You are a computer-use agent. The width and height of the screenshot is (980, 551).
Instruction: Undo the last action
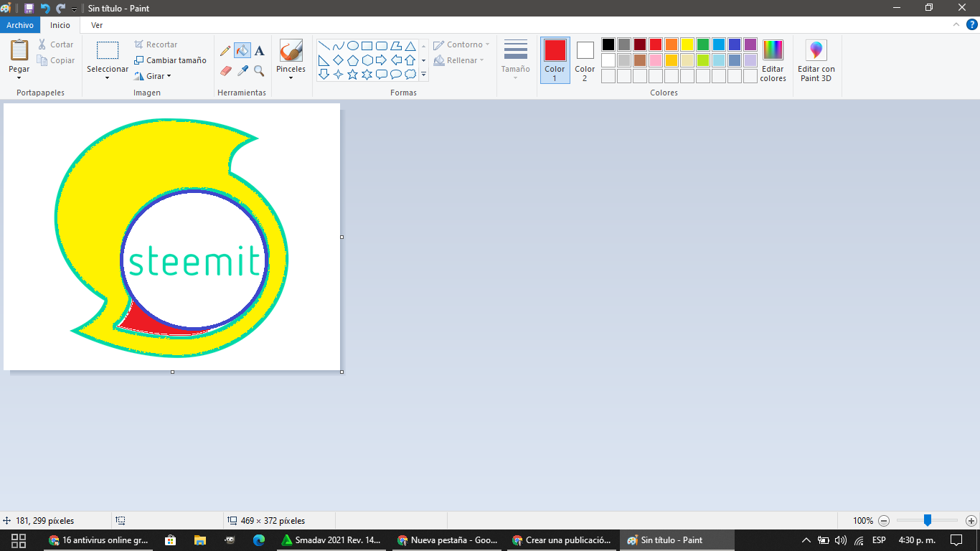(x=45, y=8)
